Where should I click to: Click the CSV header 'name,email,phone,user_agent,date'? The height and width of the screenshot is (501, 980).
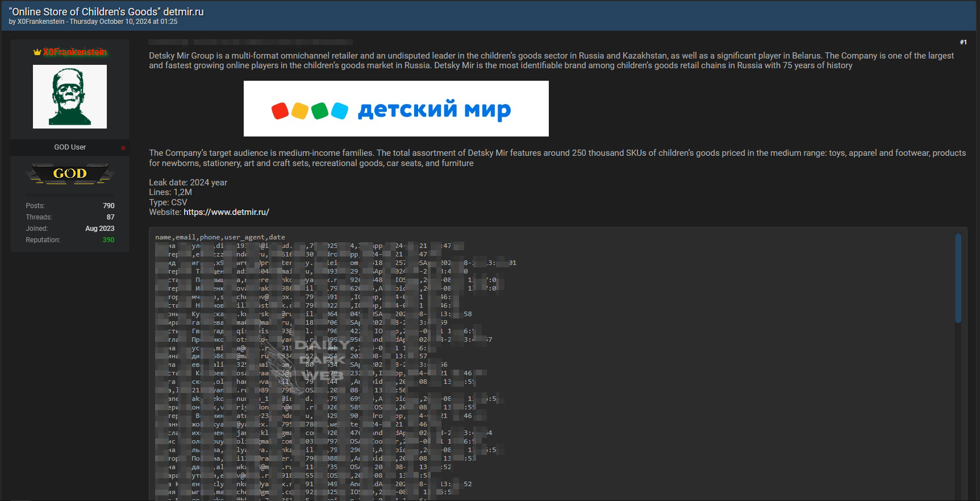220,237
